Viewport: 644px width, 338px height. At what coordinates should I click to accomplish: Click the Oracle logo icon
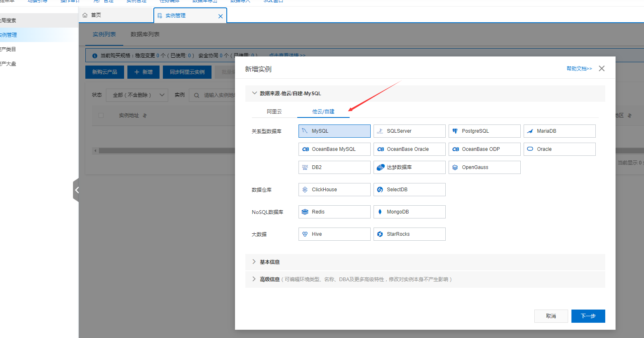[x=530, y=149]
